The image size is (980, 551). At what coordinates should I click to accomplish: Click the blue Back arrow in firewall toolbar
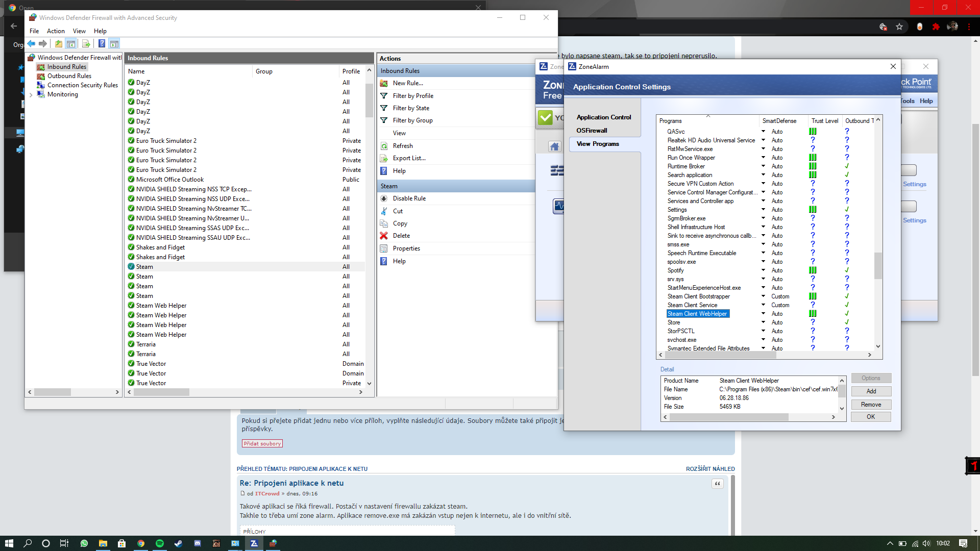(x=32, y=44)
